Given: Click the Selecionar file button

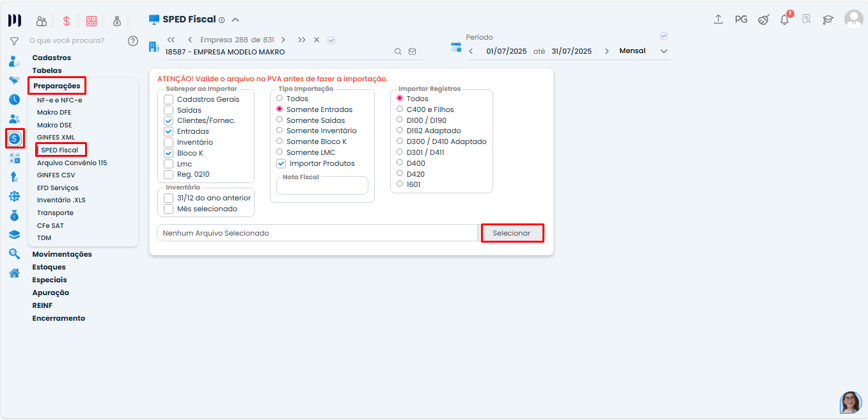Looking at the screenshot, I should [512, 233].
